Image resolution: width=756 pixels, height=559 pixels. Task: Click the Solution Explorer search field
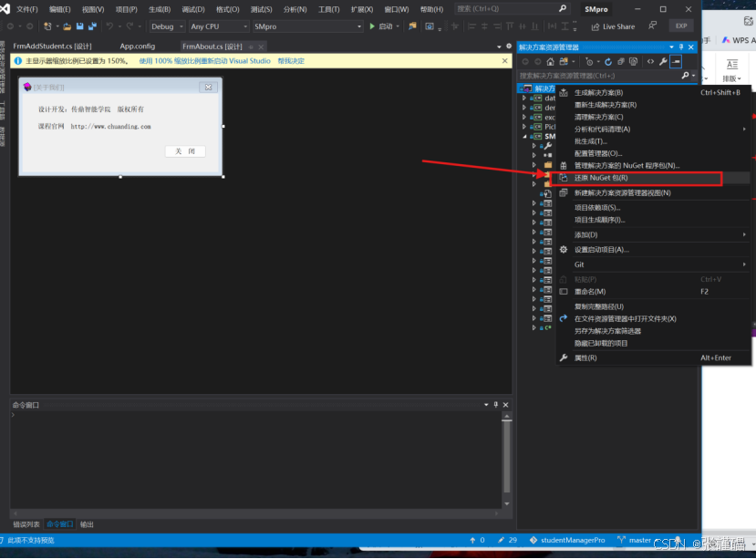(x=598, y=76)
